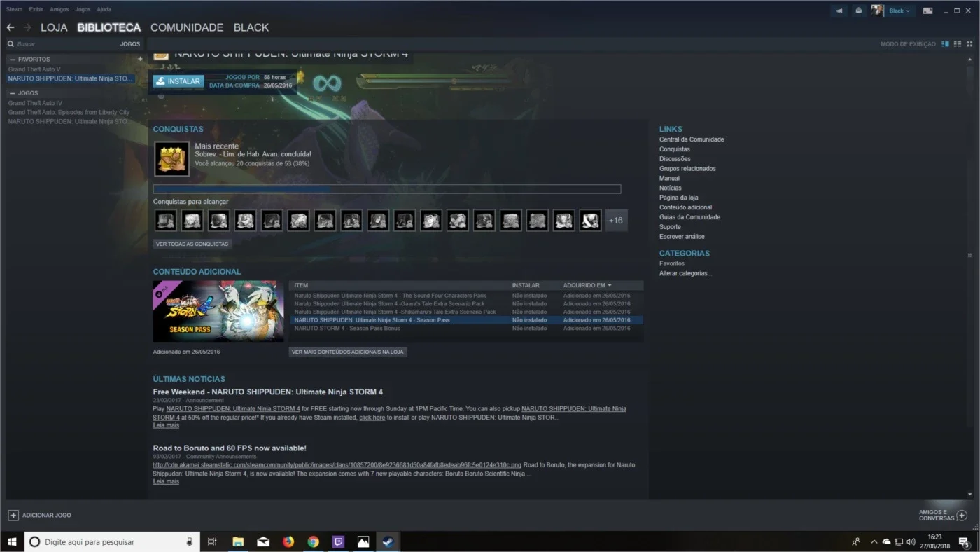Click the plus icon for Adicionar Jogo
Viewport: 980px width, 552px height.
click(x=13, y=515)
